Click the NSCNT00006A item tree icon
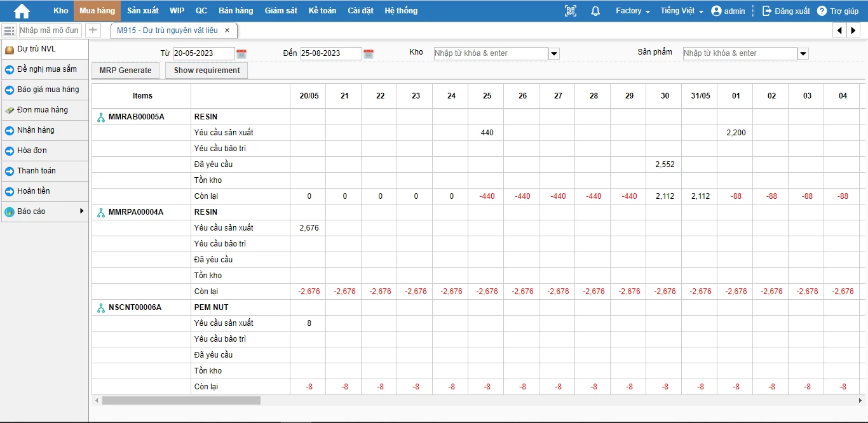 click(x=101, y=307)
